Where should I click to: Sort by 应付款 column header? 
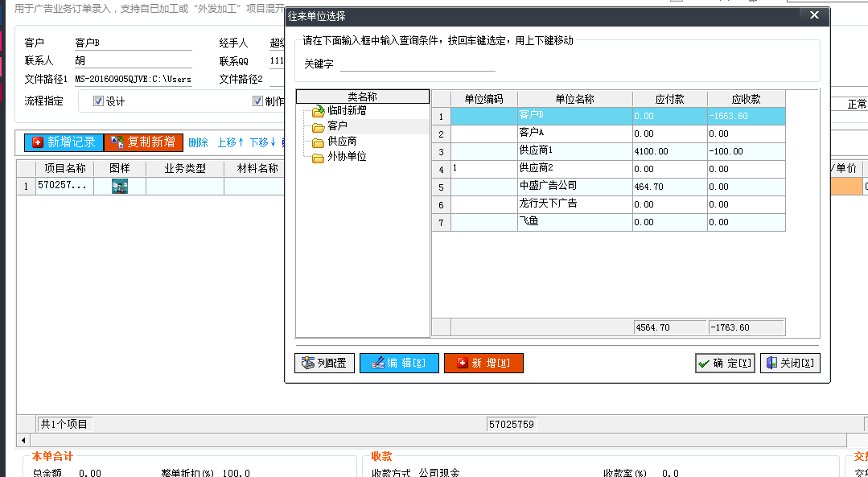[669, 99]
